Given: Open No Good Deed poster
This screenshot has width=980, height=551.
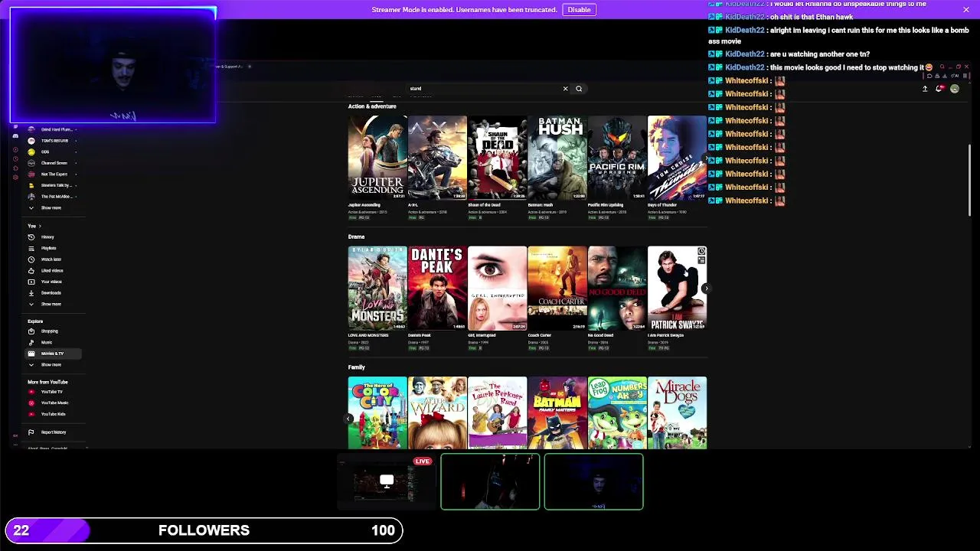Looking at the screenshot, I should (x=617, y=288).
